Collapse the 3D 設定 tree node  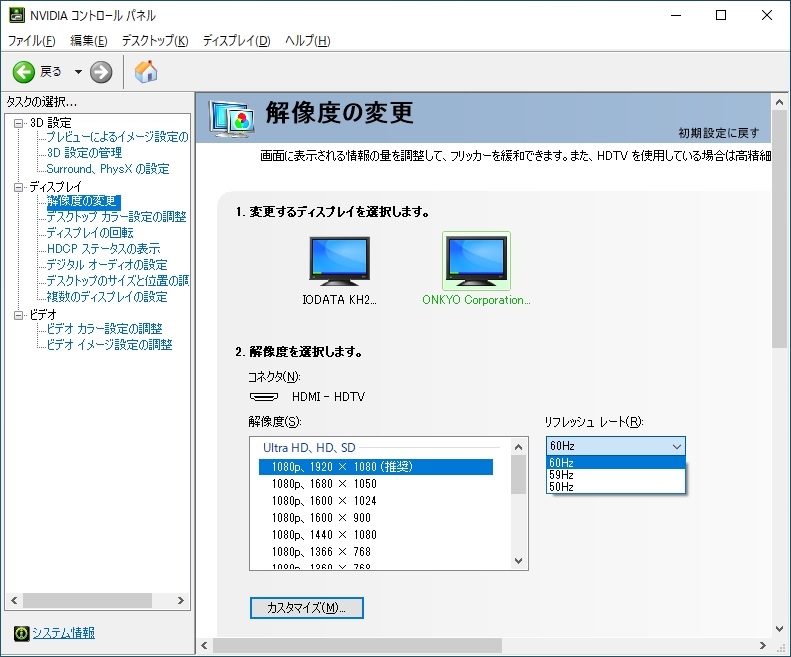click(x=19, y=123)
